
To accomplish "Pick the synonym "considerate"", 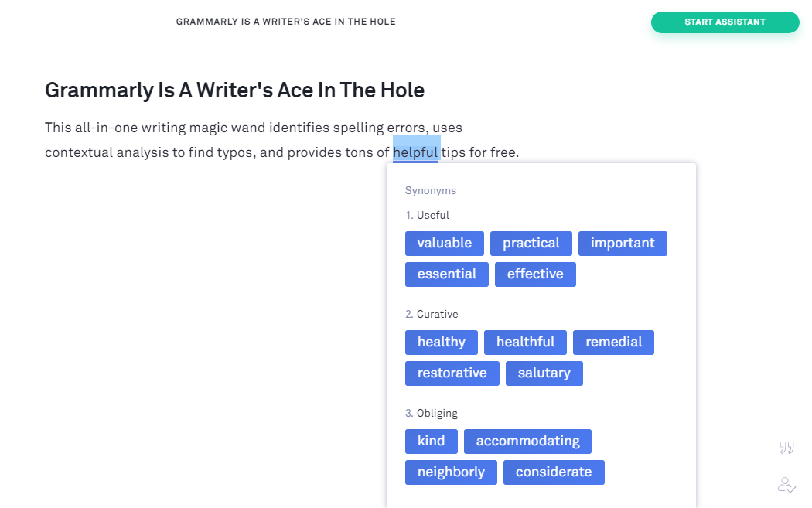I will [554, 472].
